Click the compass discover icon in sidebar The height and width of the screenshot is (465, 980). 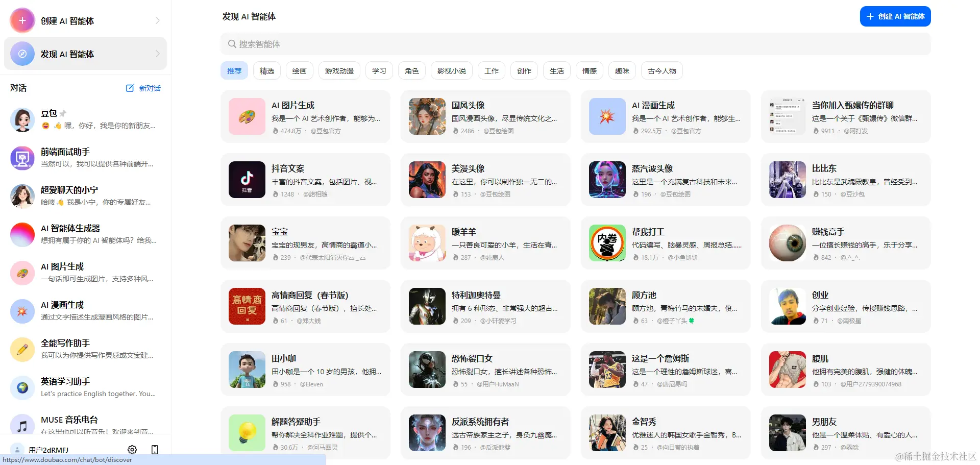22,54
